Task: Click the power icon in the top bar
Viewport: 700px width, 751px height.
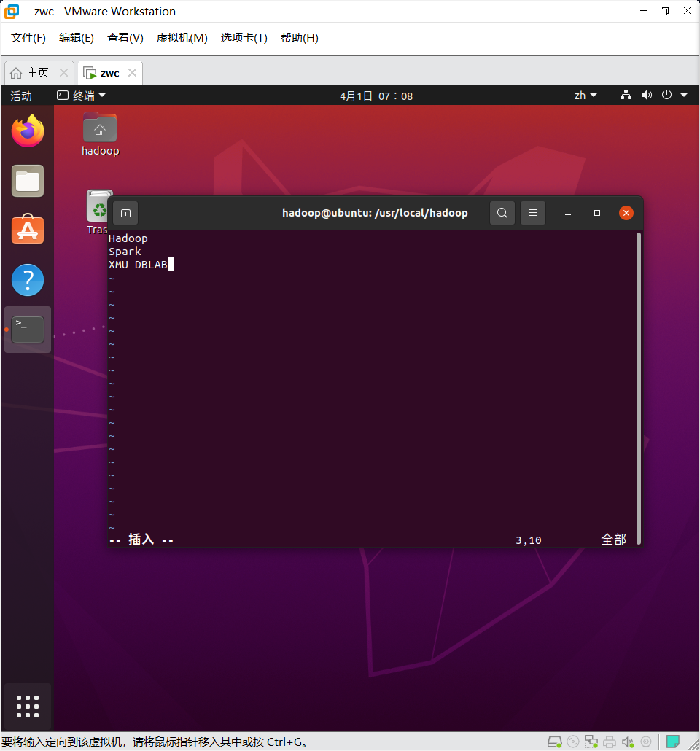Action: pyautogui.click(x=666, y=95)
